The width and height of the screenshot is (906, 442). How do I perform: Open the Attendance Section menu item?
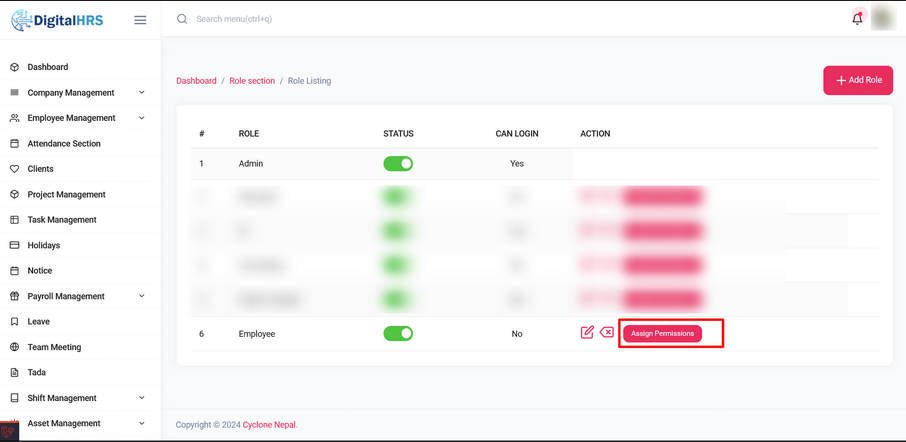[x=64, y=144]
